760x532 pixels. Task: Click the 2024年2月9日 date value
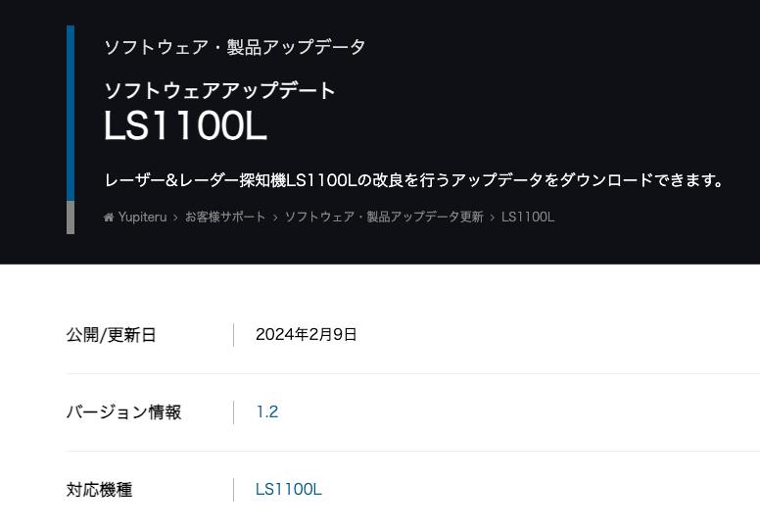click(x=306, y=334)
